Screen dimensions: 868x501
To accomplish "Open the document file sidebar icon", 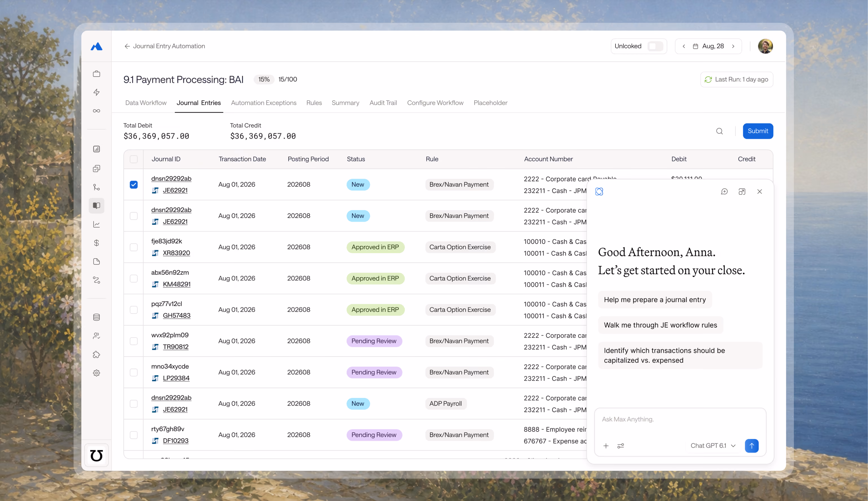I will point(96,262).
